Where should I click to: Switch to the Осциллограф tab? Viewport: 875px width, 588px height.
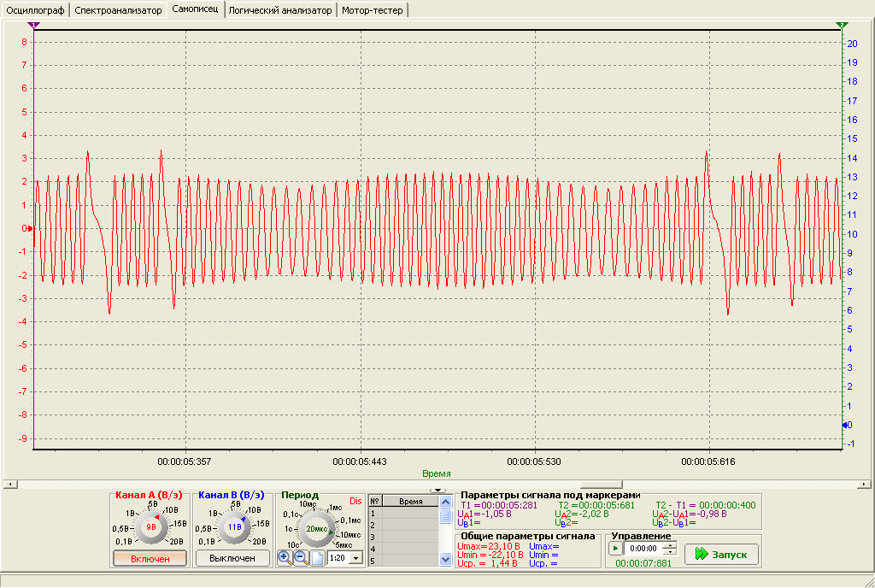[36, 10]
